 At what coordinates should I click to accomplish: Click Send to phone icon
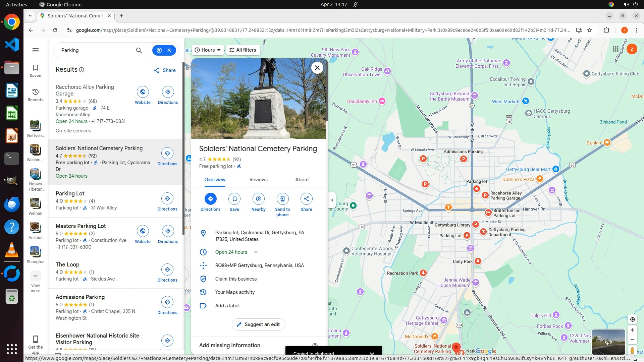282,199
